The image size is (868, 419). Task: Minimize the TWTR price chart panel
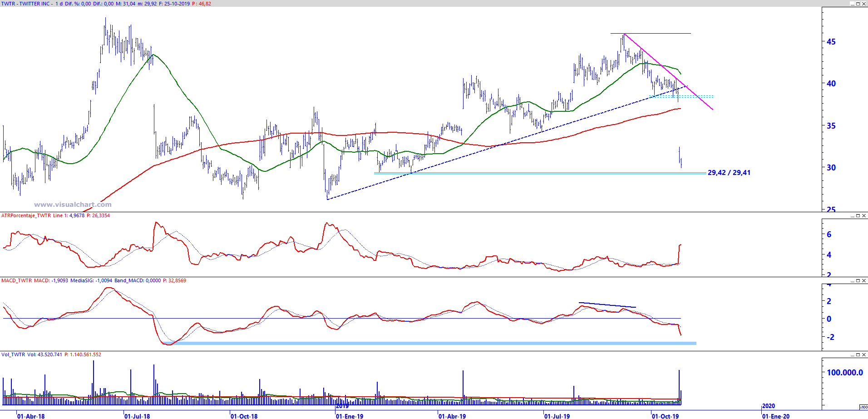[x=853, y=4]
